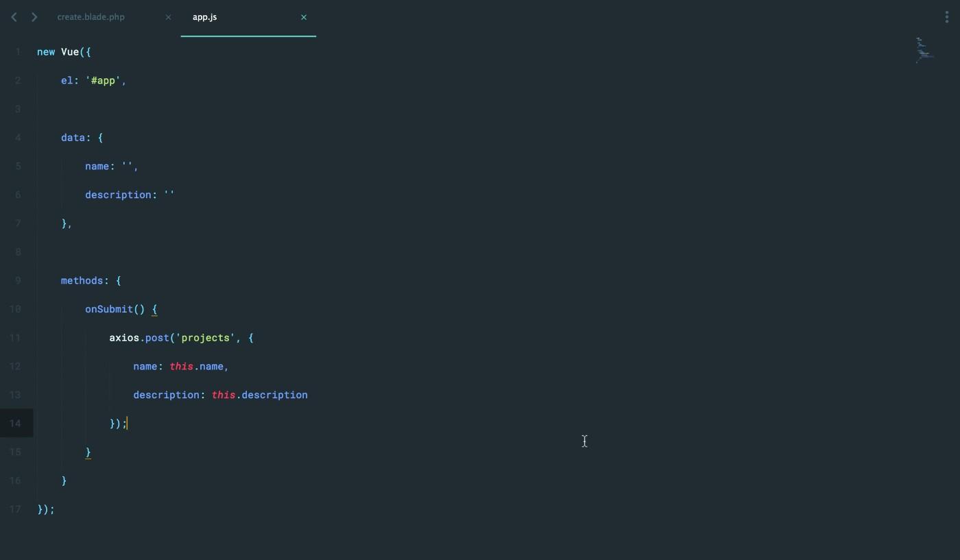
Task: Click the 'name' key on line 12
Action: 145,367
